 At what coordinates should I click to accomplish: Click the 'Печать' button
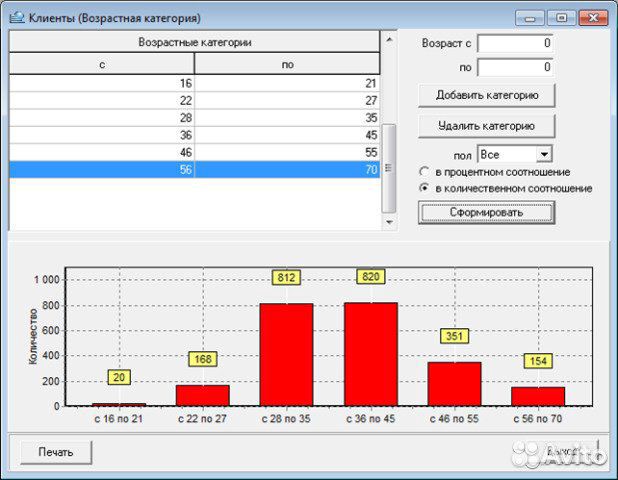[56, 452]
